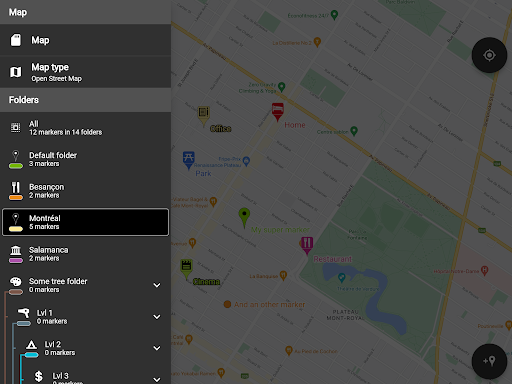Tap the add marker pin button
Viewport: 512px width, 384px height.
click(x=489, y=361)
